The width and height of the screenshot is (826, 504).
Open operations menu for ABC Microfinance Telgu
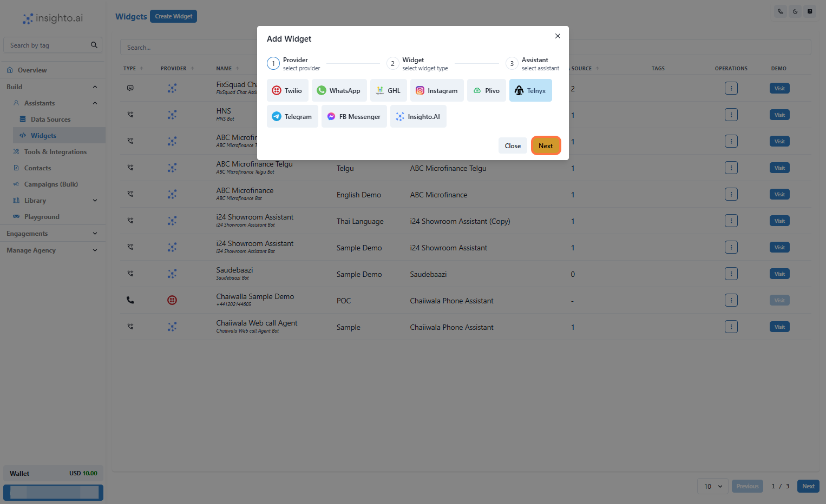tap(731, 168)
